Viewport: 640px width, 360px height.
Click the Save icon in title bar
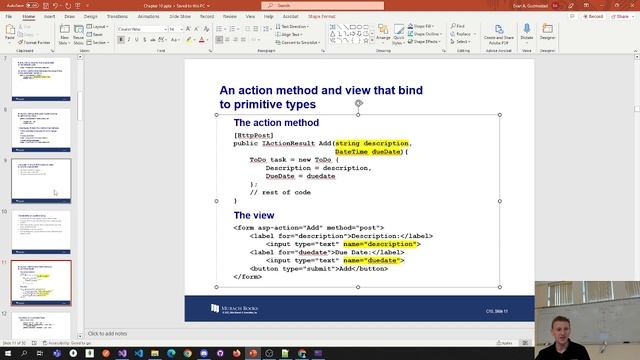pos(46,6)
